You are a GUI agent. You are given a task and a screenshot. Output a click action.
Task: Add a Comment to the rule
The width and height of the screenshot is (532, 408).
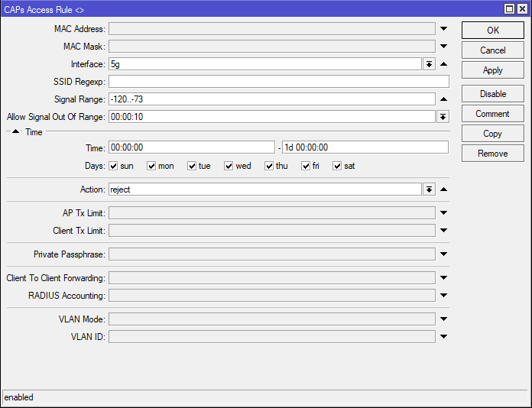tap(493, 114)
